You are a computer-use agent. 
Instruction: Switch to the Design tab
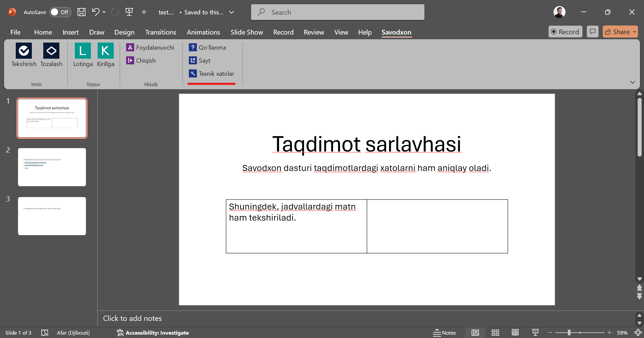point(124,32)
